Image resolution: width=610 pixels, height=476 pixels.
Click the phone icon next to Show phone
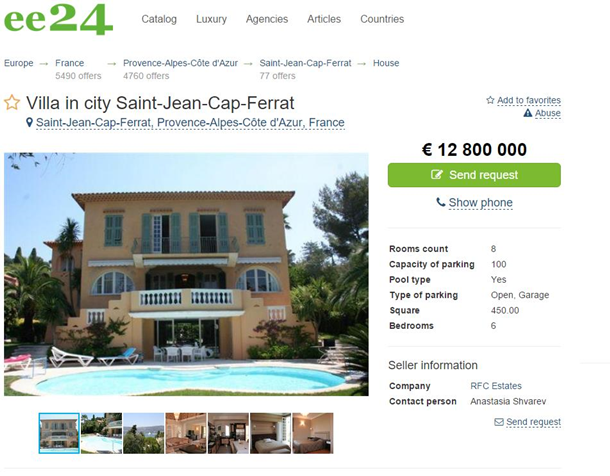pos(441,202)
